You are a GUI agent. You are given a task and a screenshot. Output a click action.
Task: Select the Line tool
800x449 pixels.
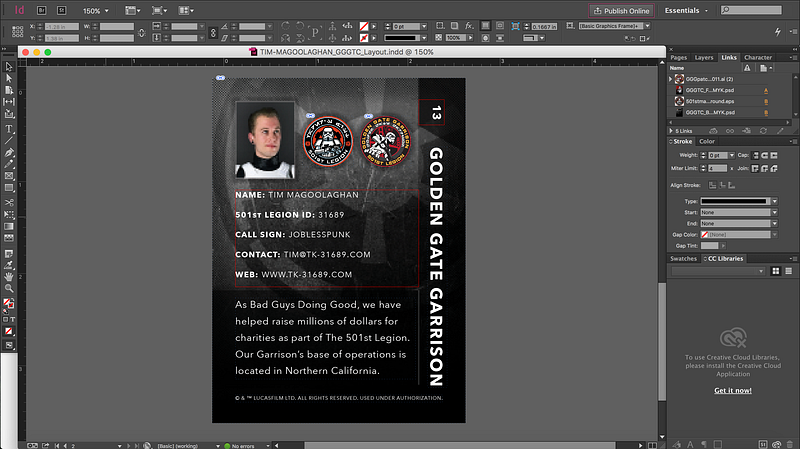[x=9, y=140]
